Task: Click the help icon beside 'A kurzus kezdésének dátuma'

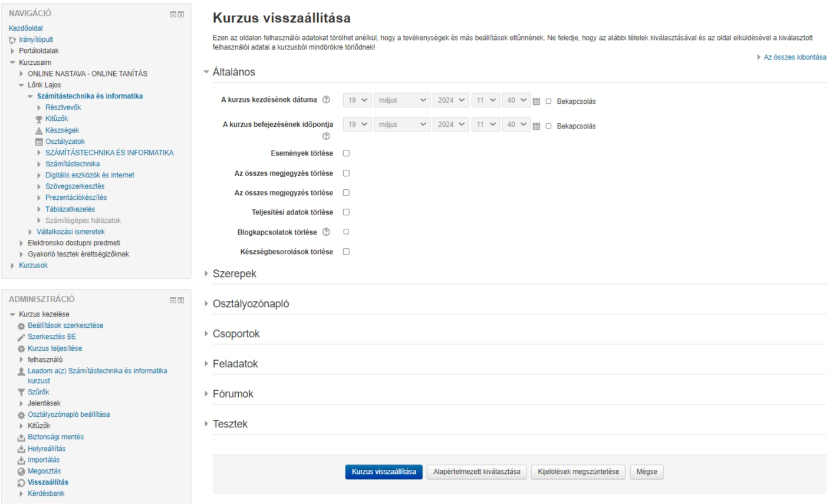Action: (x=326, y=100)
